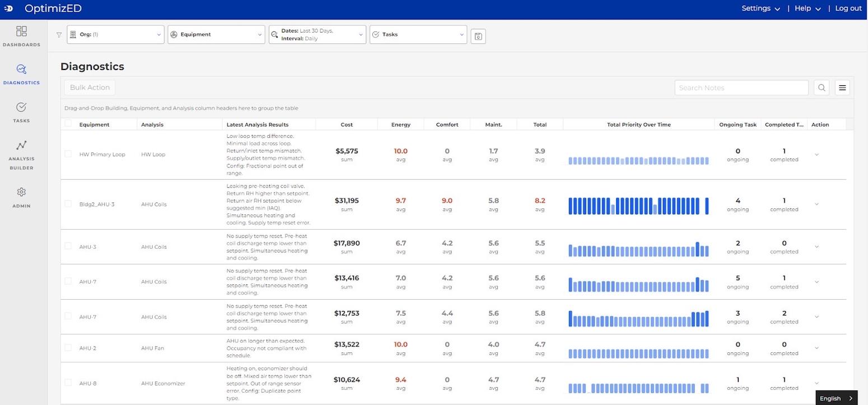This screenshot has height=405, width=868.
Task: Click the Search Notes input field
Action: tap(741, 87)
